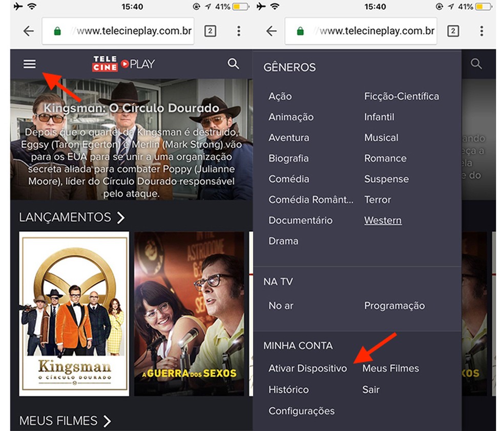This screenshot has height=431, width=504.
Task: Click Sair to log out
Action: pos(371,389)
